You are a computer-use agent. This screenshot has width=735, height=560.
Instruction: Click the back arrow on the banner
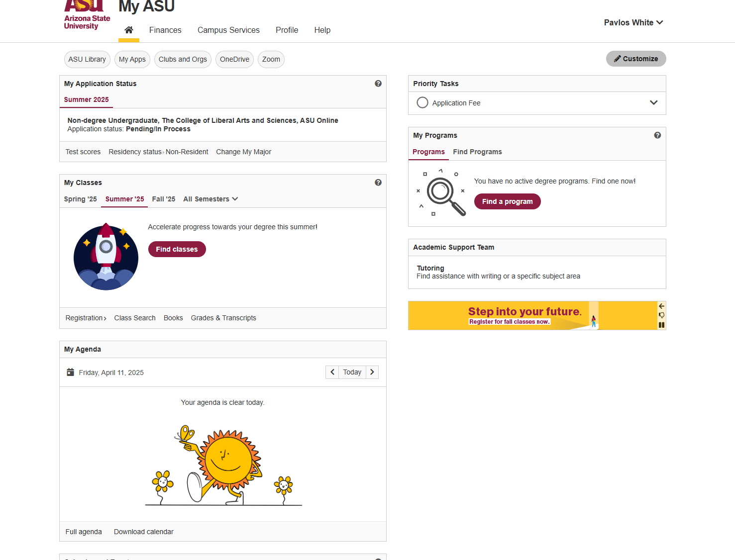(x=661, y=306)
